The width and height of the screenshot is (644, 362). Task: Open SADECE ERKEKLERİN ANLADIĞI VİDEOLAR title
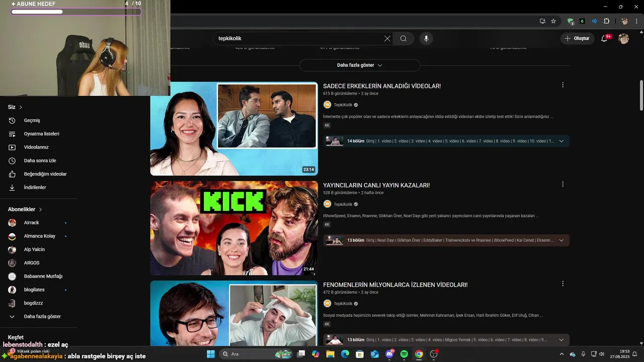click(382, 86)
